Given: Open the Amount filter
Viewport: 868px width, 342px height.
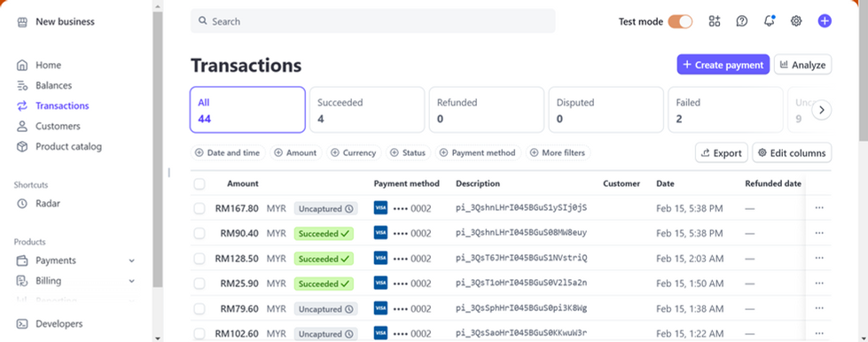Looking at the screenshot, I should click(296, 152).
